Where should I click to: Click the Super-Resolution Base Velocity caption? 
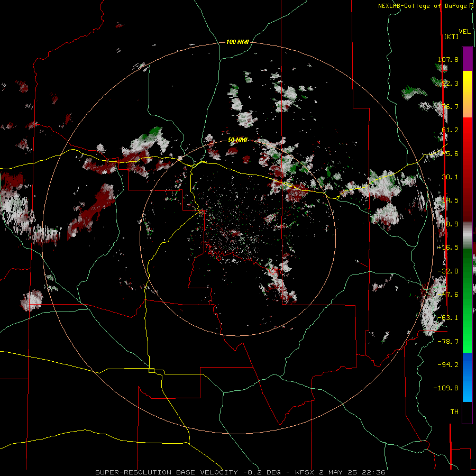click(241, 472)
